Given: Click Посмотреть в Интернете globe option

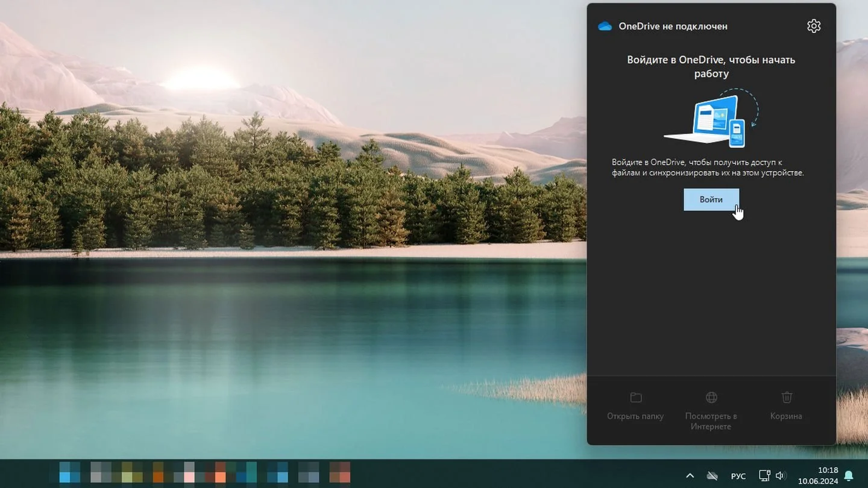Looking at the screenshot, I should [x=711, y=411].
